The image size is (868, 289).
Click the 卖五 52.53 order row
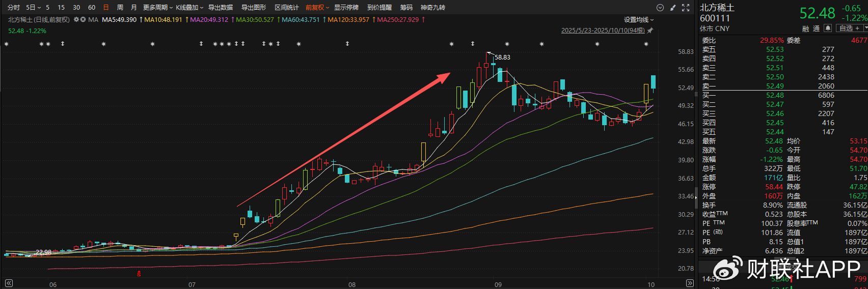tap(783, 49)
